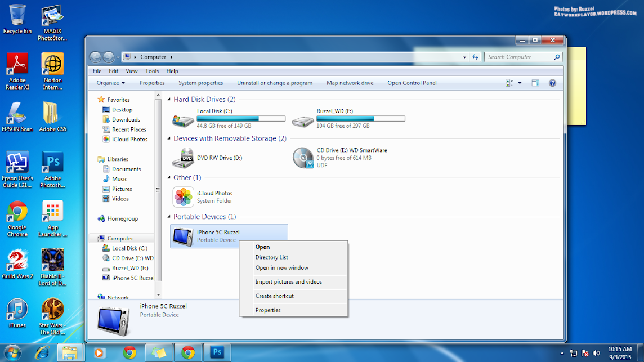Click the navigation pane scroll down arrow
Screen dimensions: 644x362
(x=158, y=294)
